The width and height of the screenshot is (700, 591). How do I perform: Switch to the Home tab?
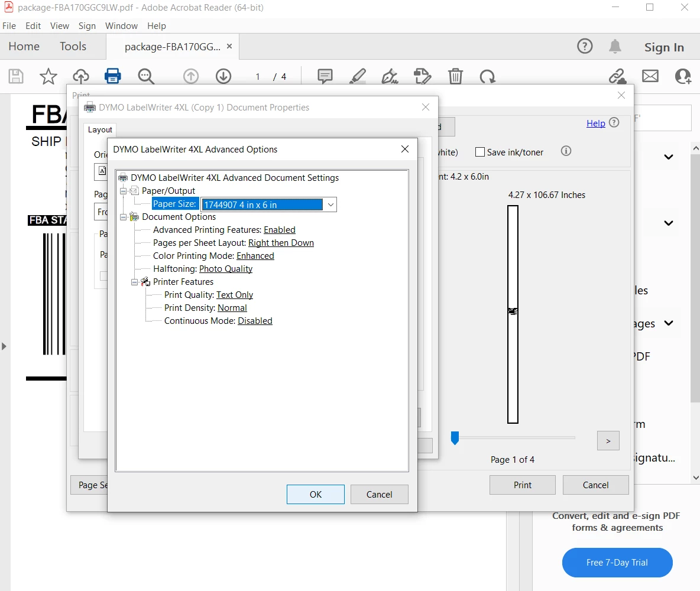[x=24, y=47]
